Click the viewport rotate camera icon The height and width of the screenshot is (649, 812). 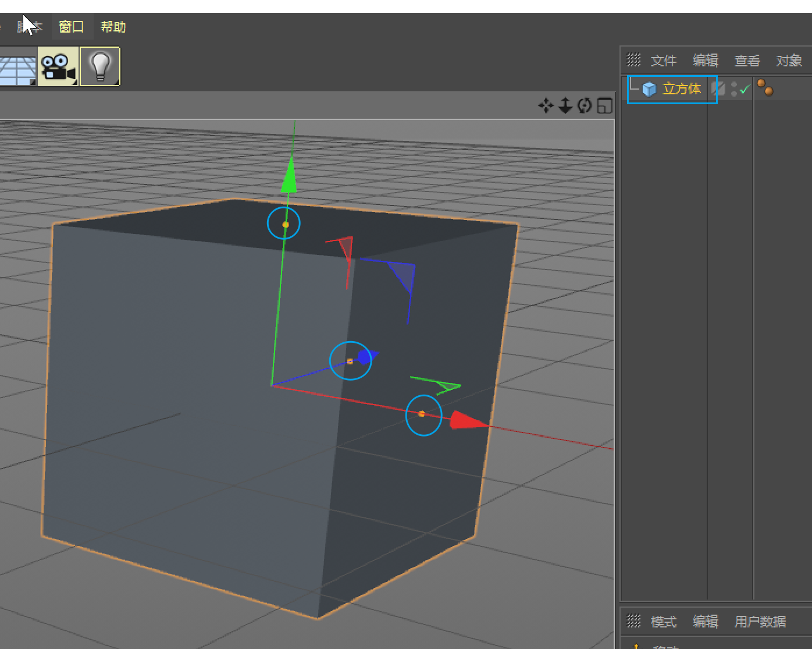click(585, 105)
